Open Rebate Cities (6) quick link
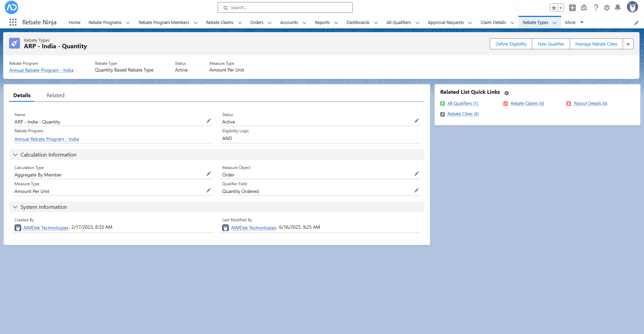Screen dimensions: 644x334 click(x=463, y=114)
